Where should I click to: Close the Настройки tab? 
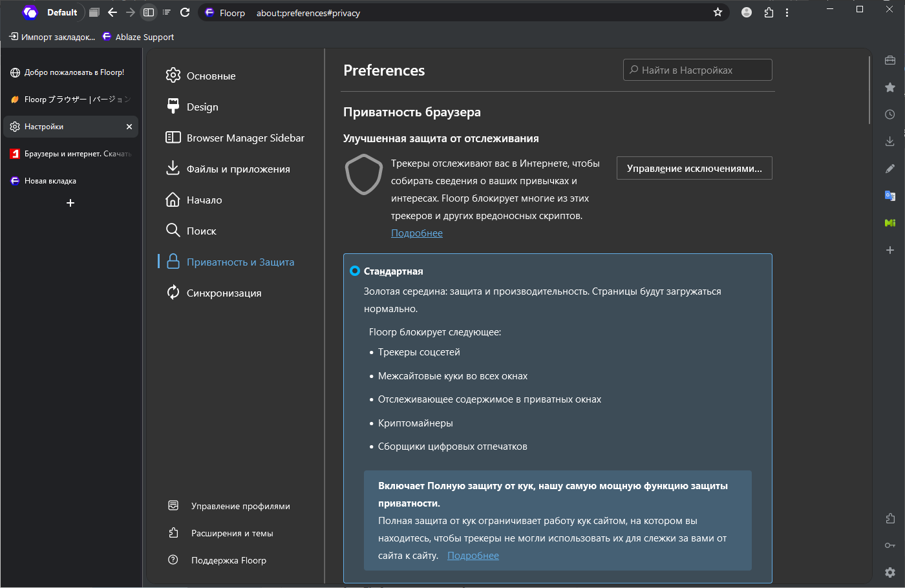pos(129,127)
